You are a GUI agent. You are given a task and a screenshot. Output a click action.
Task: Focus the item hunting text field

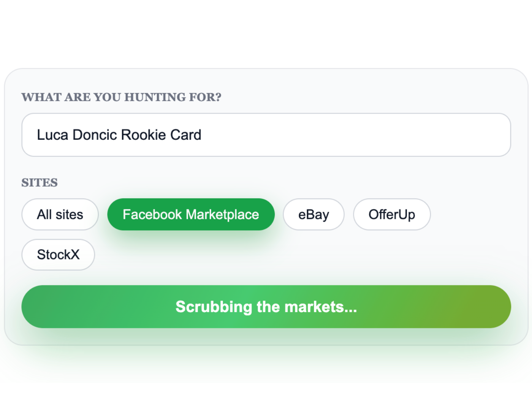click(x=266, y=135)
